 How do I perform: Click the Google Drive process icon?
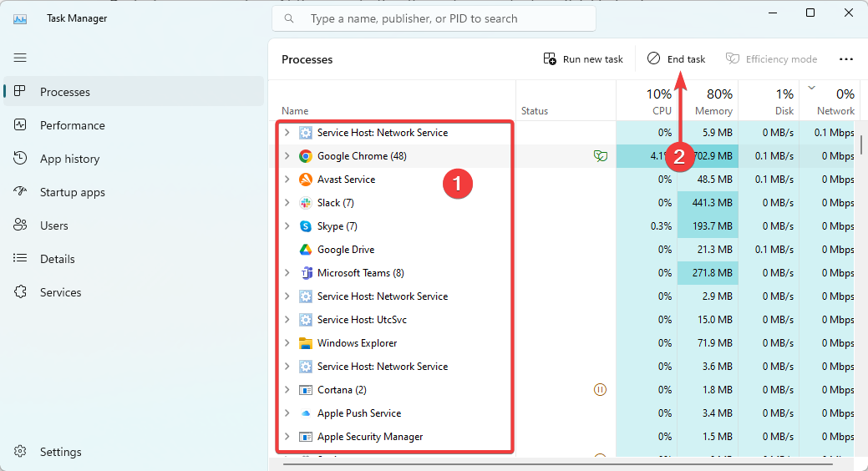point(306,250)
